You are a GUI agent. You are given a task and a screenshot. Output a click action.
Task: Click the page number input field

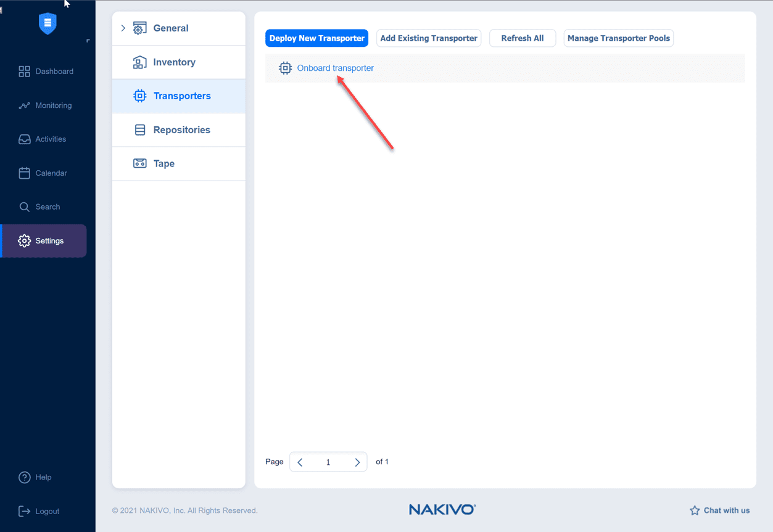click(328, 461)
